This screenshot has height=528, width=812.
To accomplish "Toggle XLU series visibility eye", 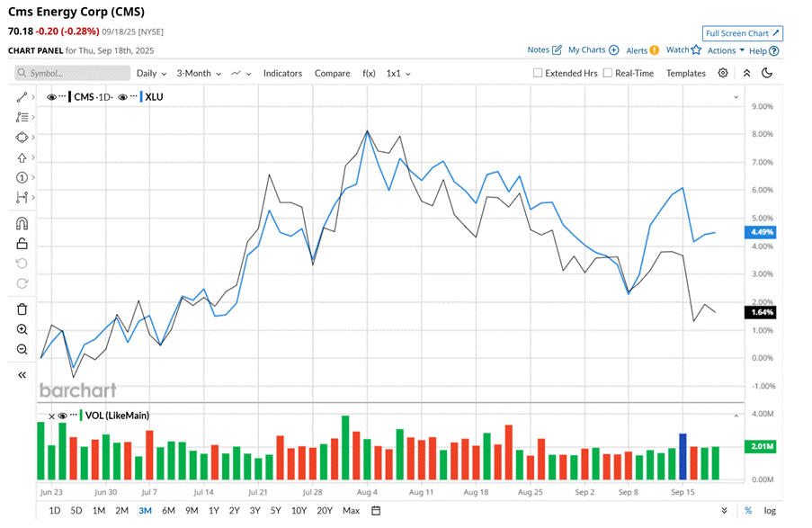I will click(x=122, y=97).
